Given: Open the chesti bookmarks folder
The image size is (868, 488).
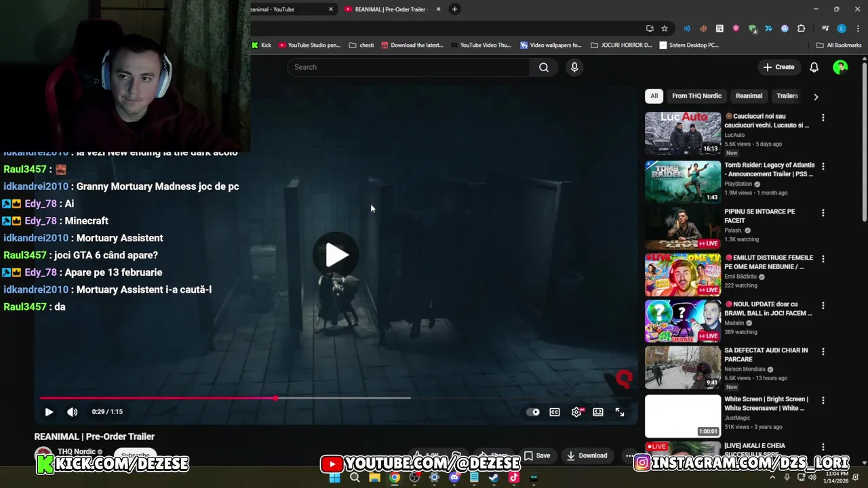Looking at the screenshot, I should tap(361, 45).
